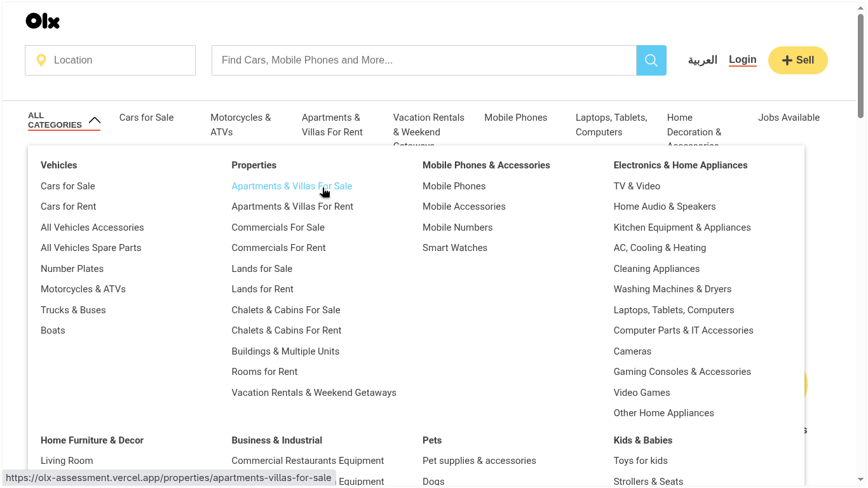Open AC, Cooling & Heating

(x=660, y=248)
